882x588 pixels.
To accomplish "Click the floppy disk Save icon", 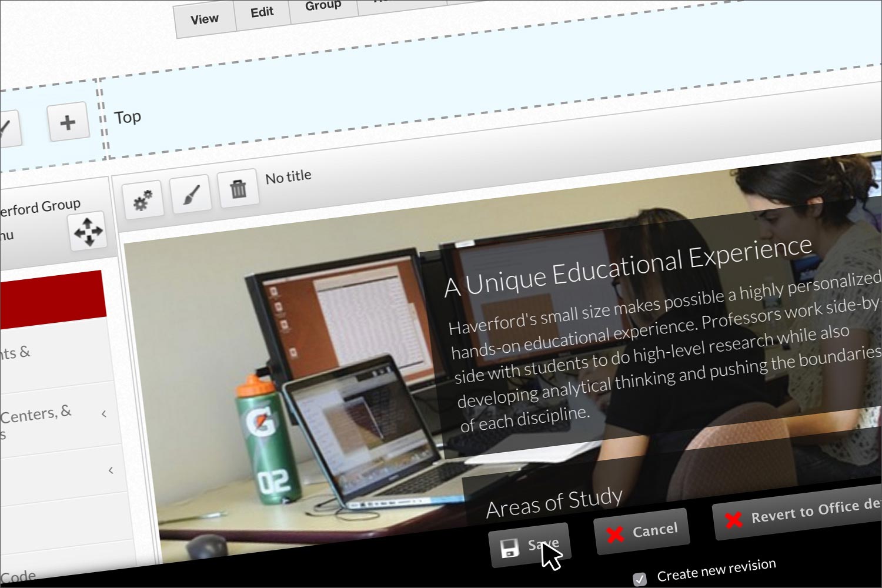I will point(509,548).
